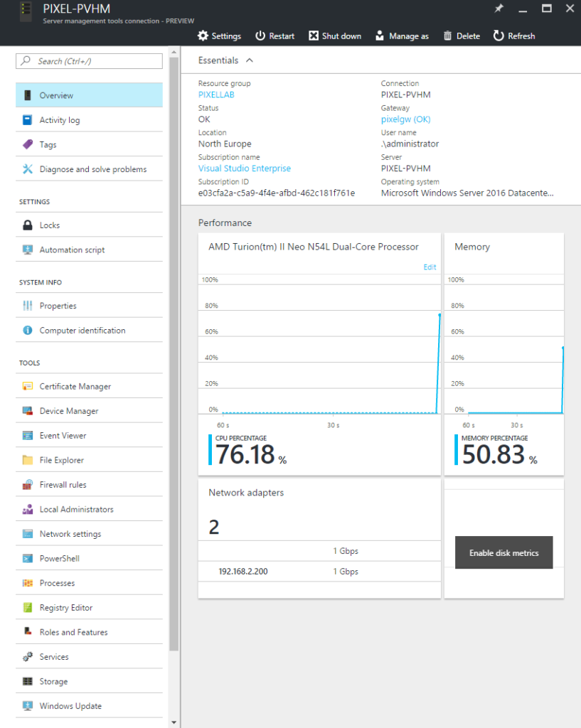
Task: Select the Activity log entry
Action: pos(59,119)
